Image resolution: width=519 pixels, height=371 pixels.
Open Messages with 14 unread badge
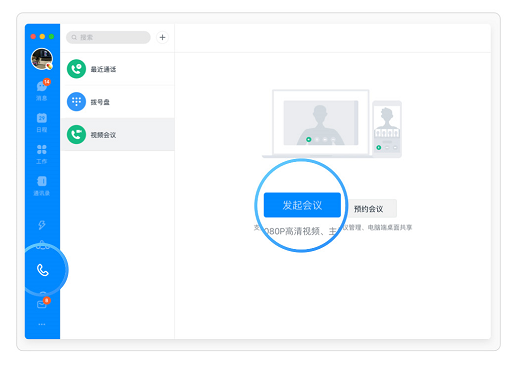42,89
